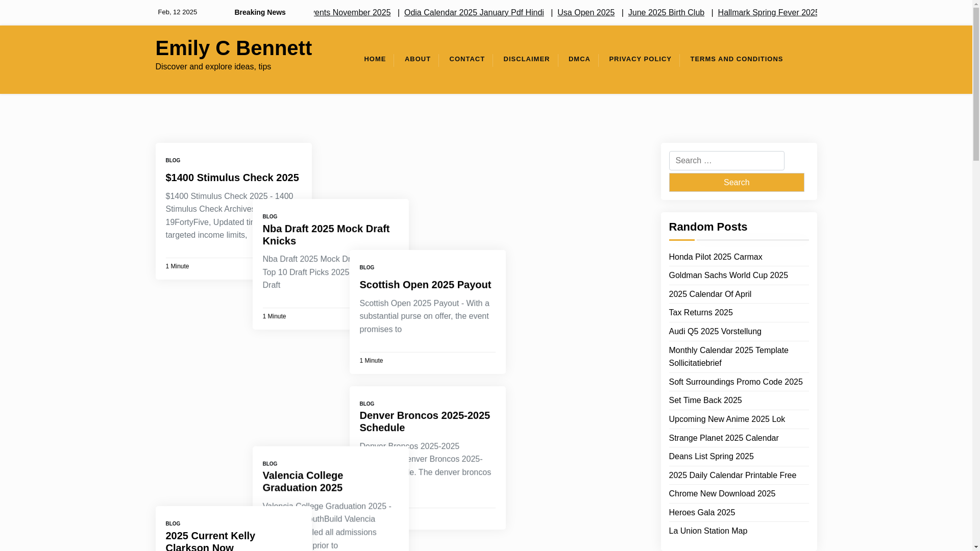Open 2025 Daily Calendar Printable Free link

pos(732,475)
